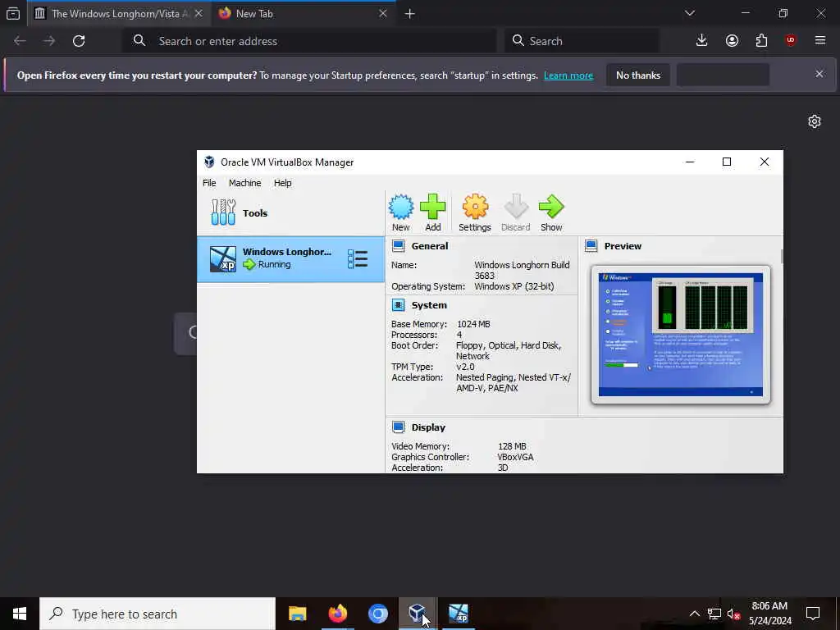This screenshot has height=630, width=840.
Task: Click the Windows taskbar search box
Action: [x=157, y=614]
